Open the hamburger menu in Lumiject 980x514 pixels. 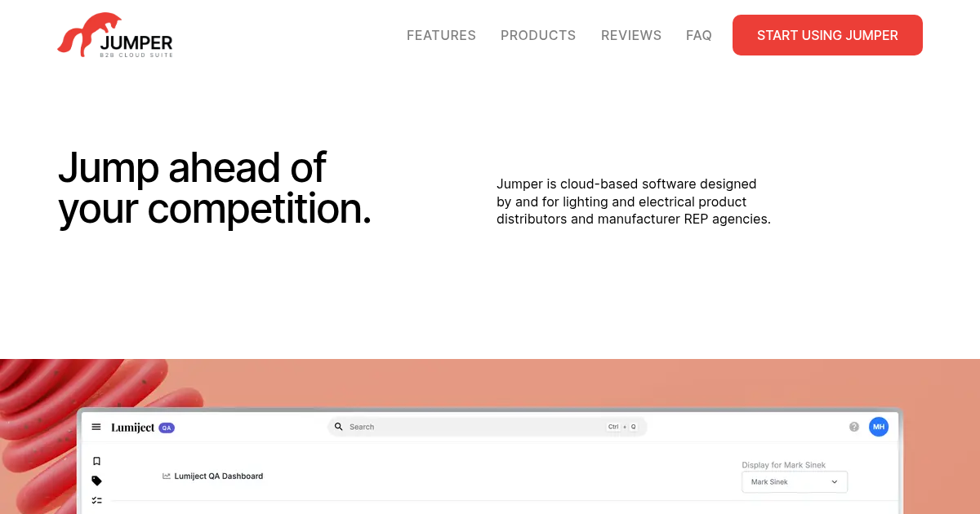(96, 427)
